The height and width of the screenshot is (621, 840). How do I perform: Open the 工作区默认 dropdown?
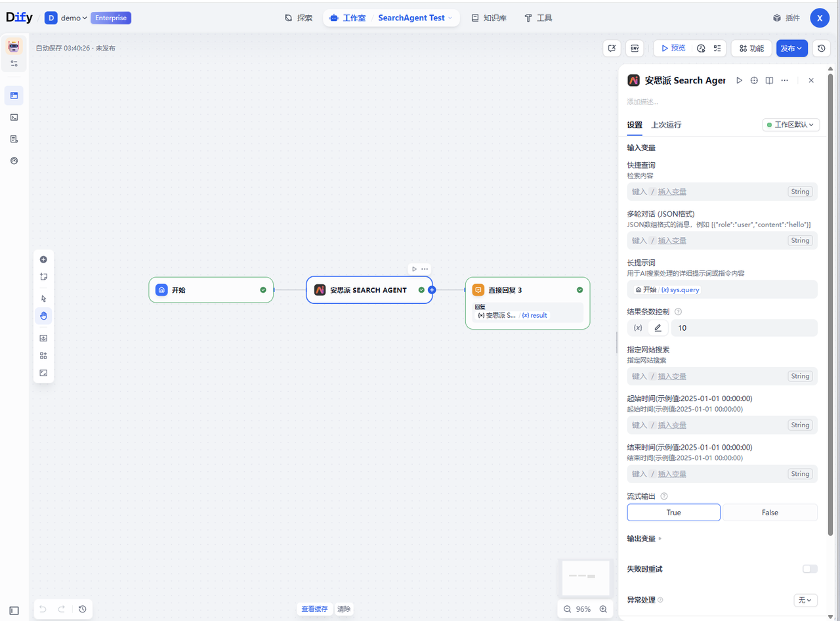(791, 125)
